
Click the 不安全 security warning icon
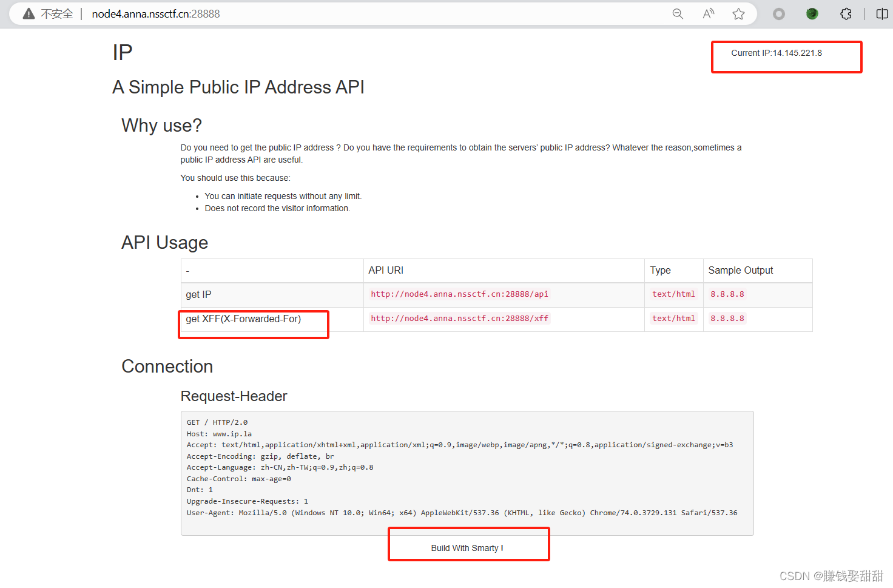click(28, 13)
